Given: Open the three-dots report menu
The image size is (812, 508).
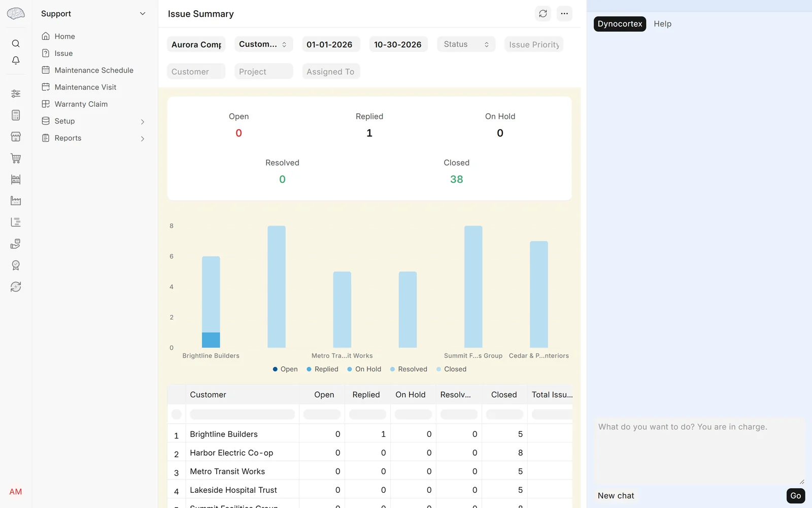Looking at the screenshot, I should point(564,14).
